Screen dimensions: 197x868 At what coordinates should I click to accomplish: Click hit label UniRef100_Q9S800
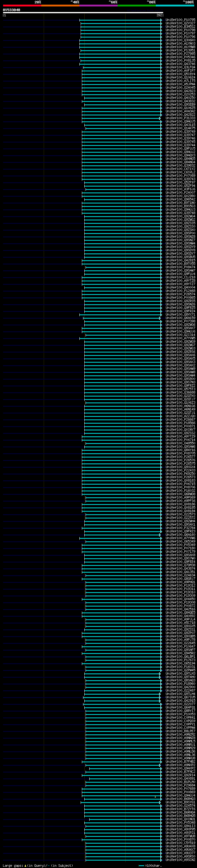pos(180,379)
